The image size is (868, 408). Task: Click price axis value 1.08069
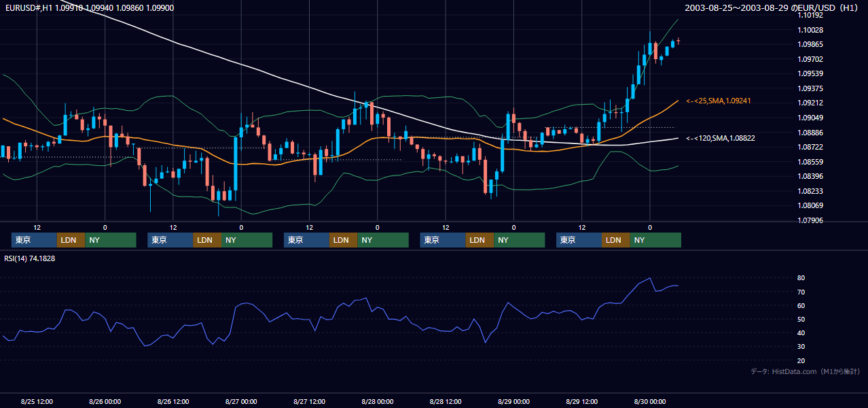tap(809, 205)
